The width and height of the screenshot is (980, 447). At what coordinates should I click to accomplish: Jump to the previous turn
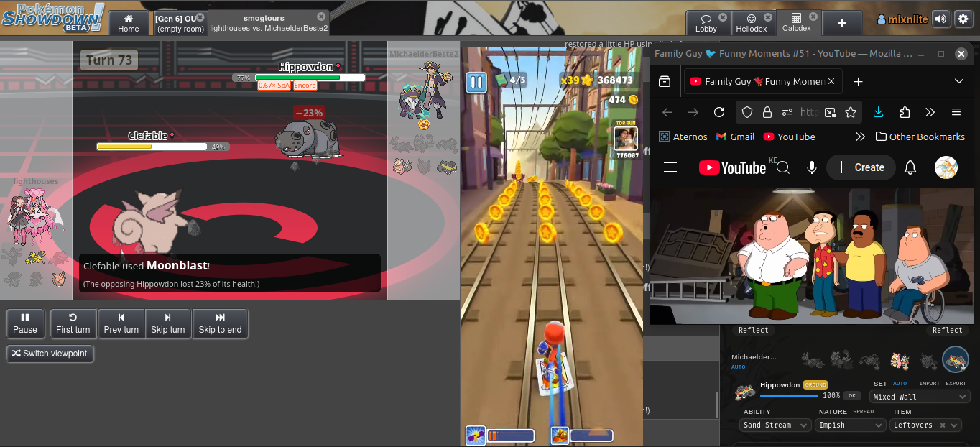click(121, 323)
